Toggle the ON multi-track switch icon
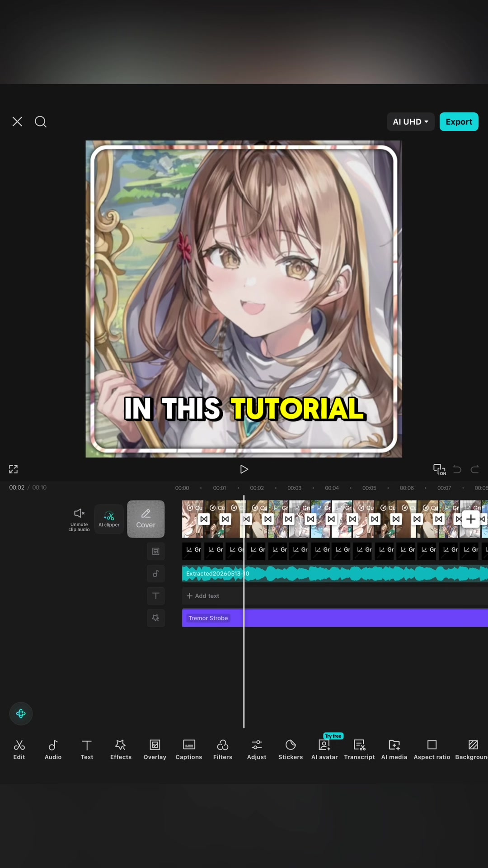This screenshot has height=868, width=488. (x=439, y=469)
